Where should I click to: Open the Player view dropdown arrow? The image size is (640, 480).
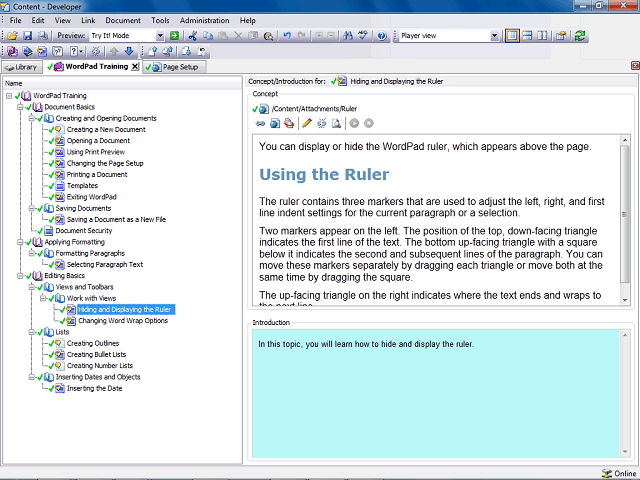coord(494,36)
